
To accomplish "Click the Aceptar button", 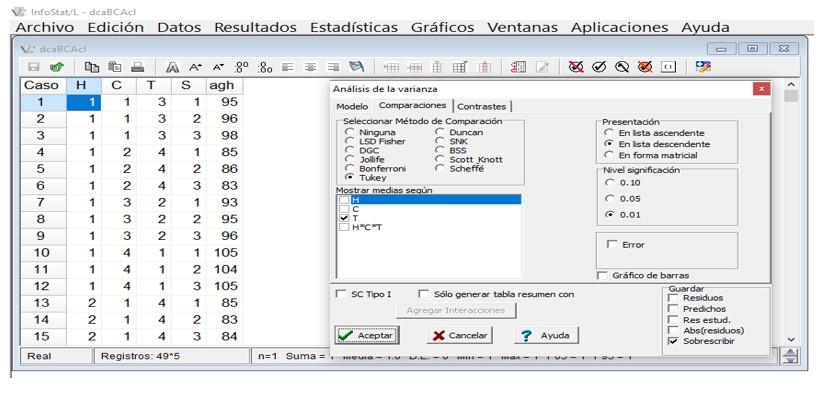I will coord(366,335).
